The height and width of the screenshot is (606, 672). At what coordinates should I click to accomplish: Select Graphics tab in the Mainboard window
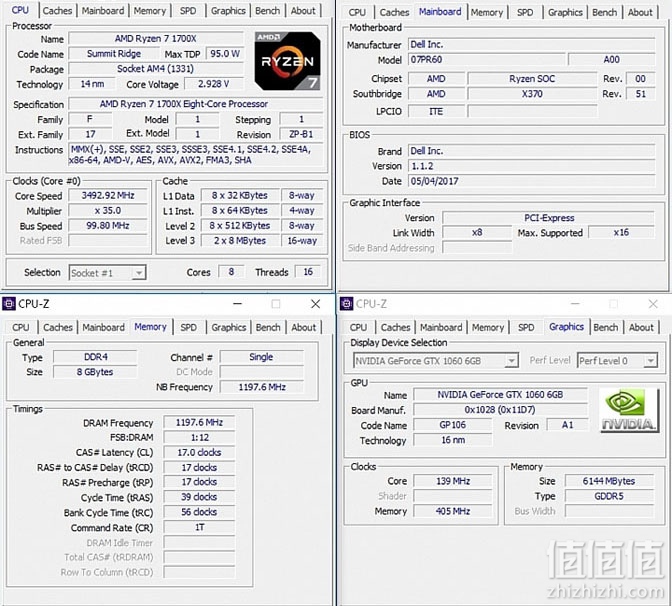(565, 12)
